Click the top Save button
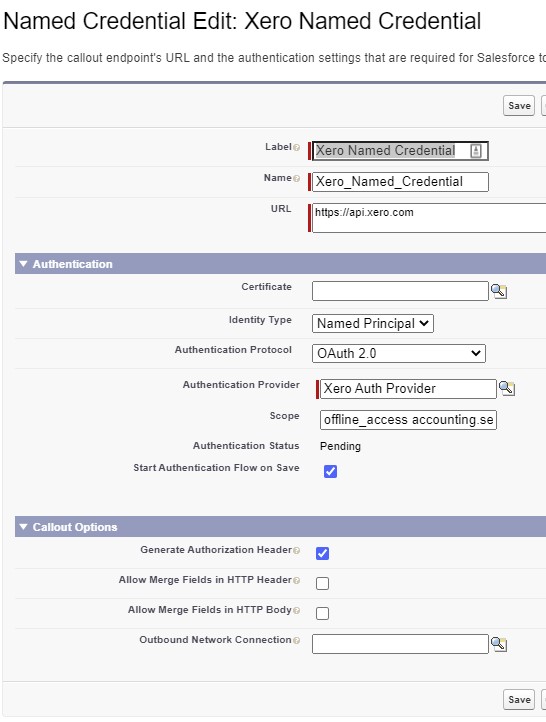The height and width of the screenshot is (722, 546). click(x=519, y=105)
